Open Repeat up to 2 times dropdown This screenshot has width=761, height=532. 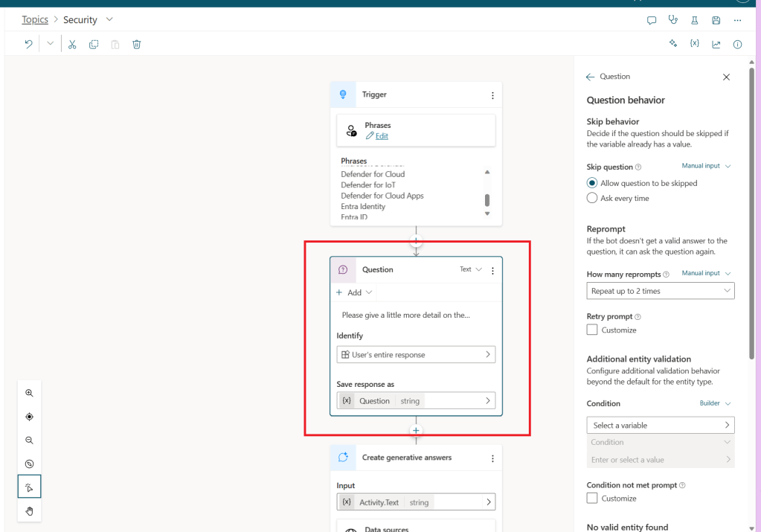coord(660,291)
